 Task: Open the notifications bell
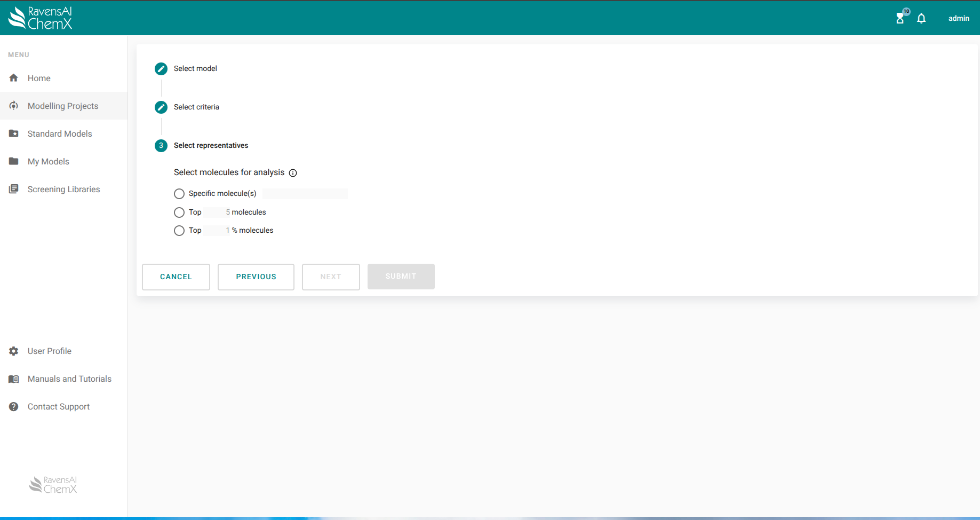921,19
